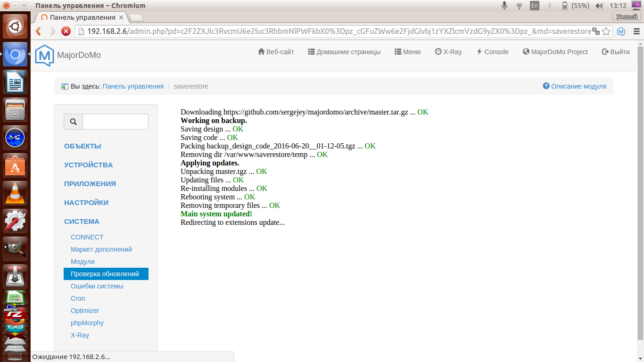Viewport: 644px width, 362px height.
Task: Open the MajorDoMo extension icon in toolbar
Action: [x=621, y=32]
